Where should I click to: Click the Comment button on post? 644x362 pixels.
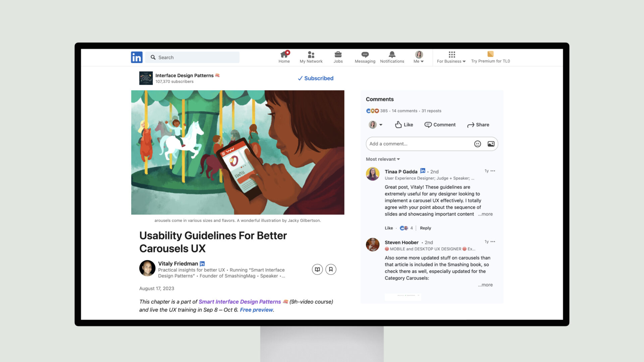(440, 125)
